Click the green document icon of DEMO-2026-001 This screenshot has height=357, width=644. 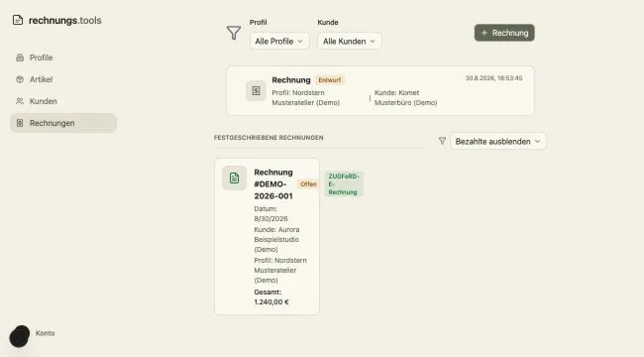tap(234, 178)
